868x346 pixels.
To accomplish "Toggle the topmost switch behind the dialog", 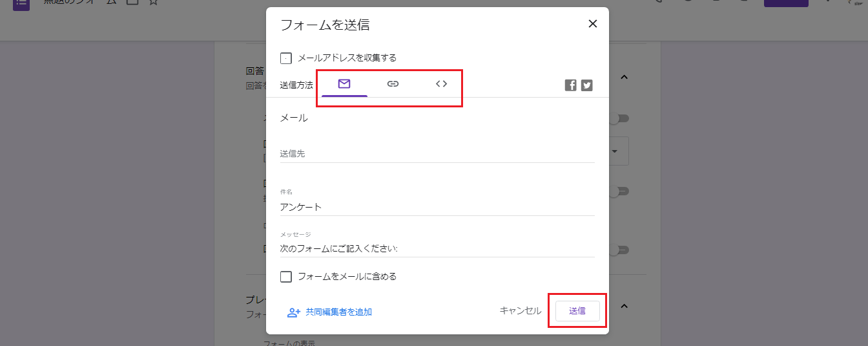I will pyautogui.click(x=620, y=119).
